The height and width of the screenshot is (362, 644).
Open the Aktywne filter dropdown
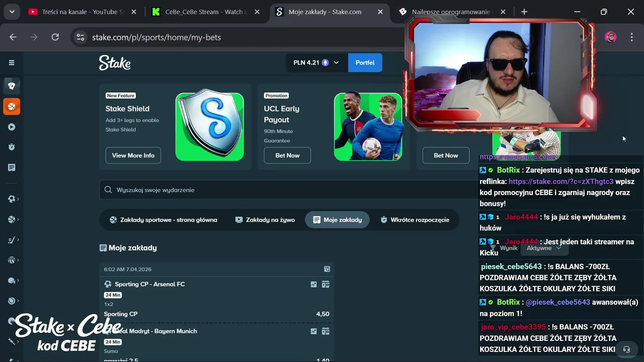(x=544, y=248)
